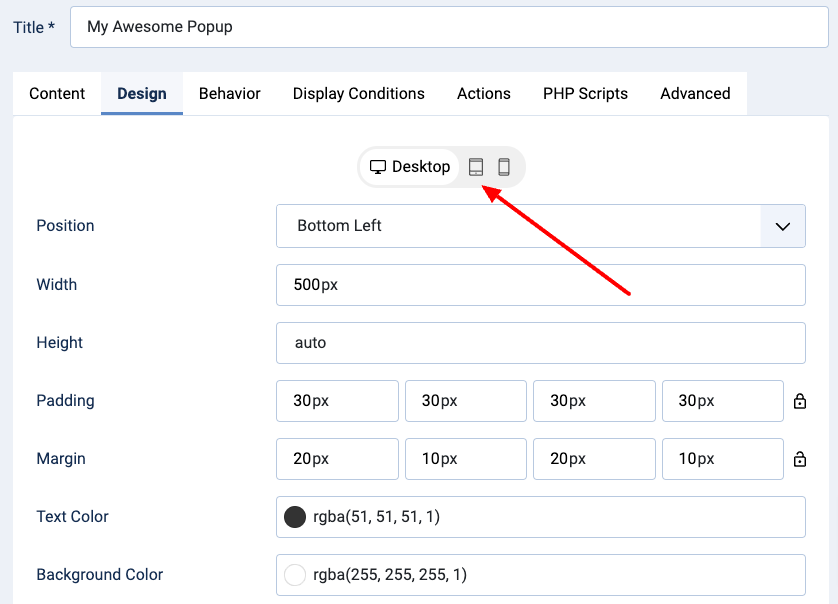Switch to the tablet device preview
838x604 pixels.
click(x=476, y=167)
